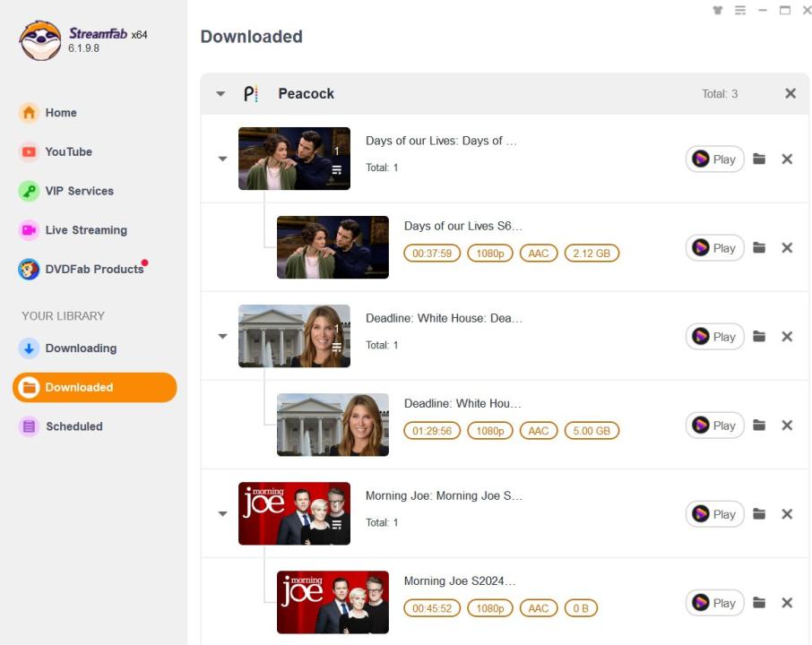Delete the Days of our Lives series row
The width and height of the screenshot is (812, 645).
(x=787, y=159)
